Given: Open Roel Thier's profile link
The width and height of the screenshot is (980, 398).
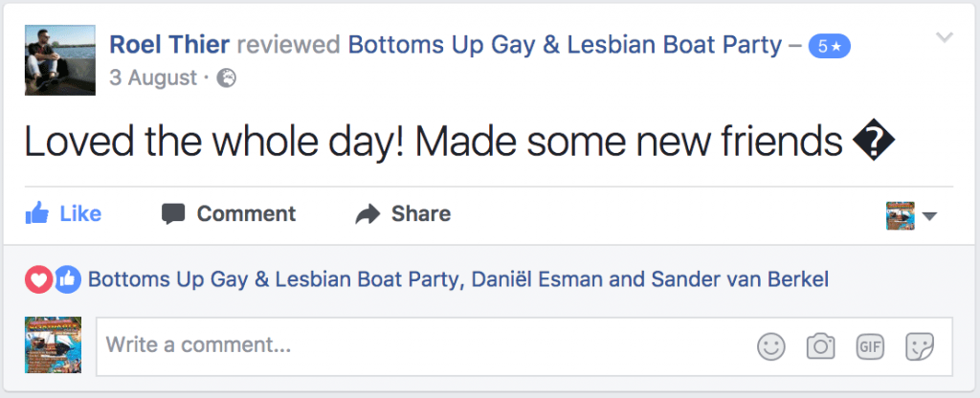Looking at the screenshot, I should 169,44.
